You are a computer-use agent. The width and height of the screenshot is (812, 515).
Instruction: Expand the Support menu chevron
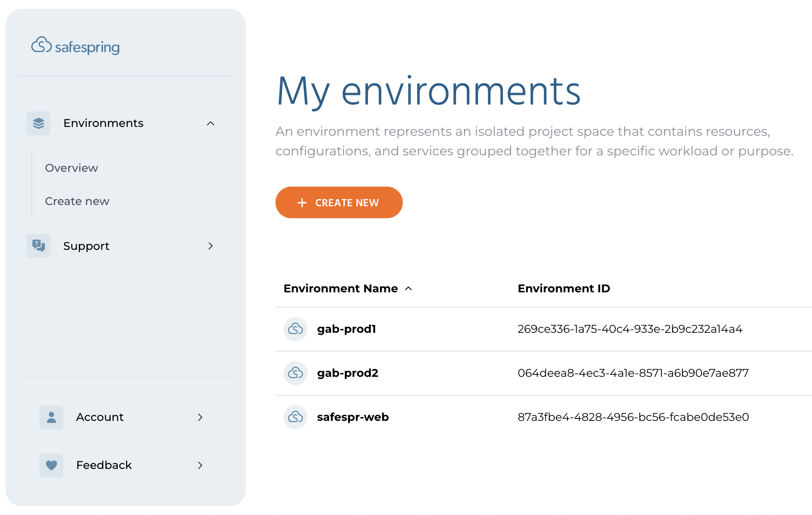[x=211, y=246]
